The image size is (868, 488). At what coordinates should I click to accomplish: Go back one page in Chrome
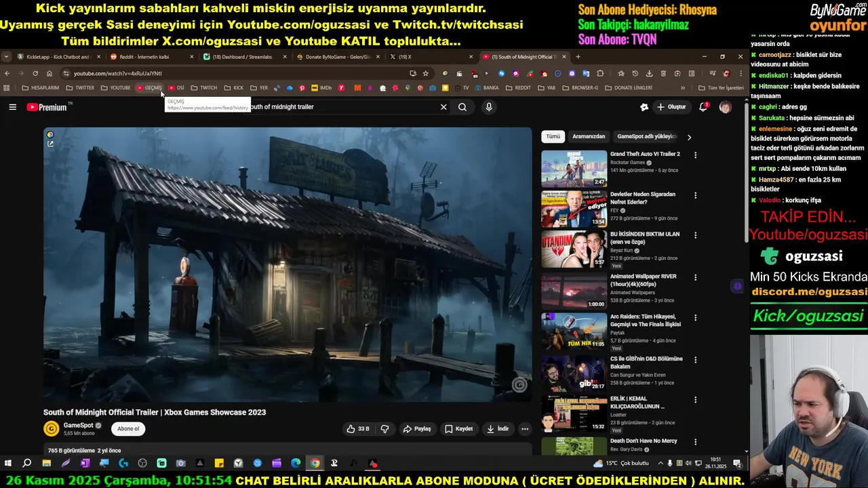[7, 73]
